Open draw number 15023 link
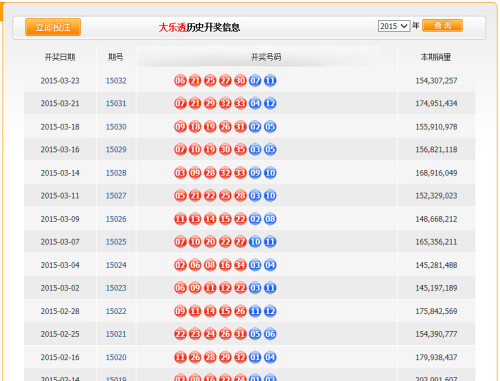 (116, 288)
